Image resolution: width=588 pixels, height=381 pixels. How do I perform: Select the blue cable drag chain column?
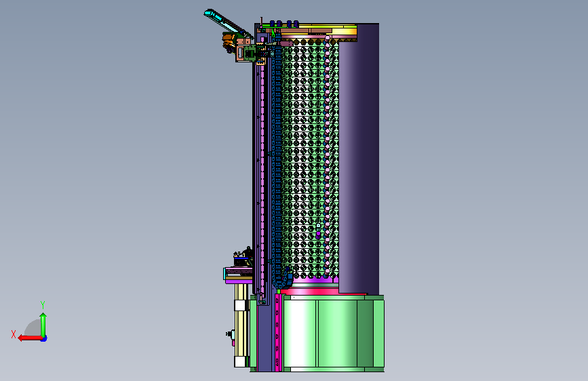(277, 165)
